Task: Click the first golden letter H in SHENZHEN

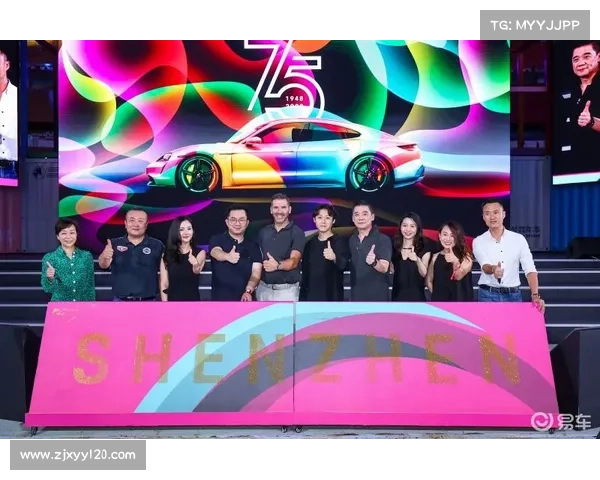Action: coord(147,358)
